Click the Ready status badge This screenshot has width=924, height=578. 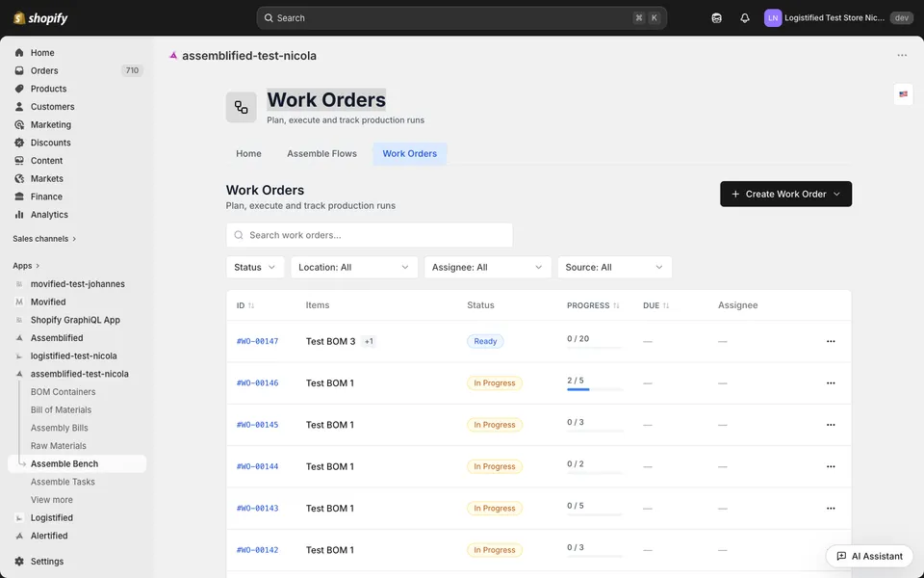pyautogui.click(x=485, y=341)
